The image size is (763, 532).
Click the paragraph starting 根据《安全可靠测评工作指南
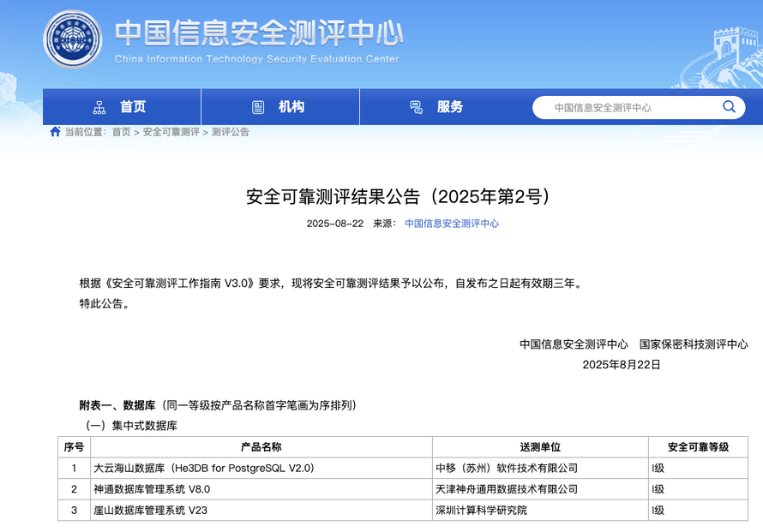331,283
